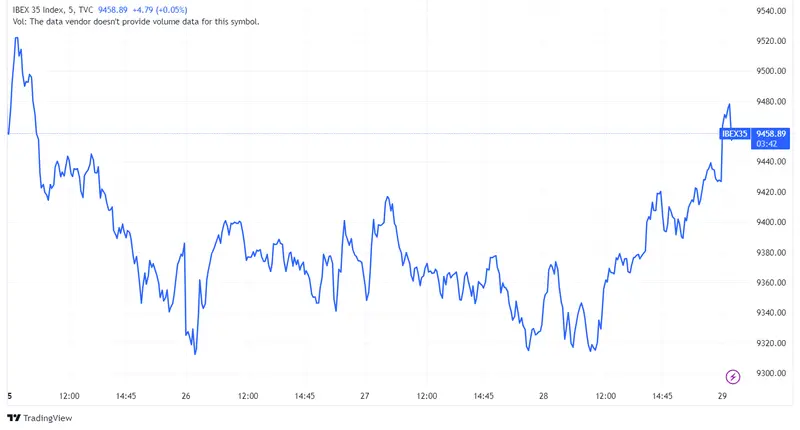Click the last 14:45 time label
The image size is (800, 430).
tap(662, 396)
